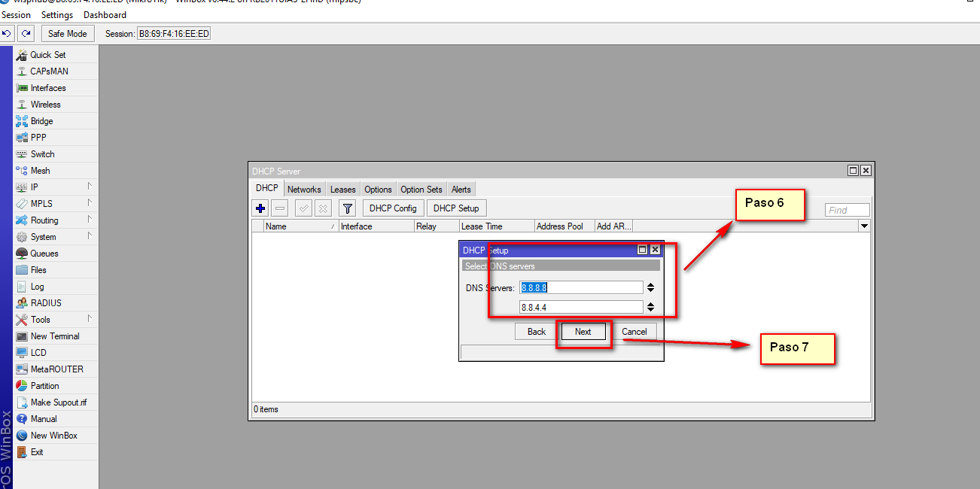The image size is (980, 489).
Task: Open the columns dropdown arrow in table header
Action: (864, 226)
